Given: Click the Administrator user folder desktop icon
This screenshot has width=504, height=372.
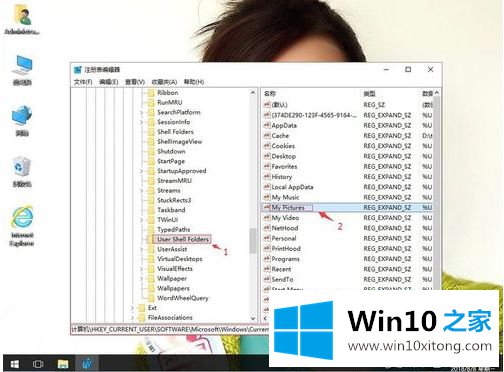Looking at the screenshot, I should coord(22,19).
